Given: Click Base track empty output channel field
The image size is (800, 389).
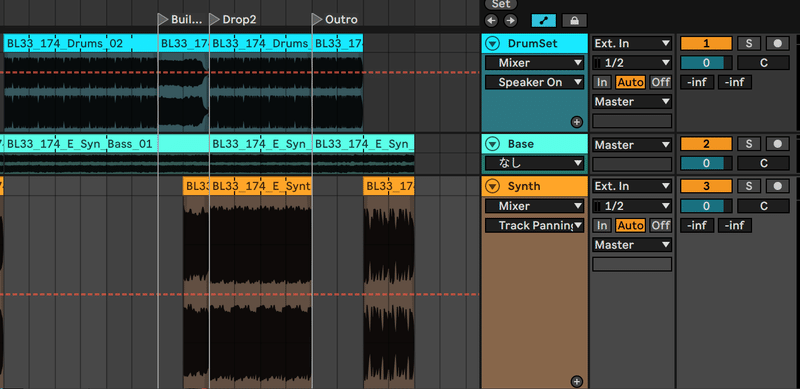Looking at the screenshot, I should point(632,164).
